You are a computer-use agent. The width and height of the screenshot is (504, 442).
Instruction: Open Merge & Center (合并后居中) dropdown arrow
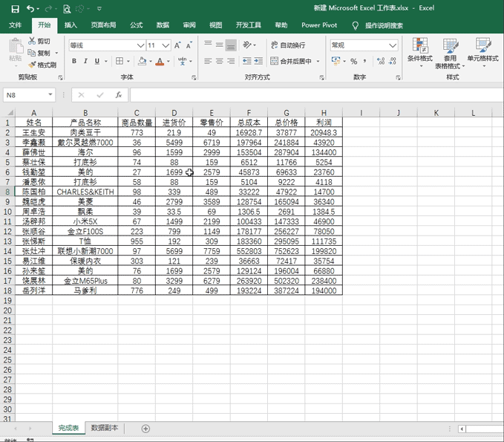(x=318, y=61)
